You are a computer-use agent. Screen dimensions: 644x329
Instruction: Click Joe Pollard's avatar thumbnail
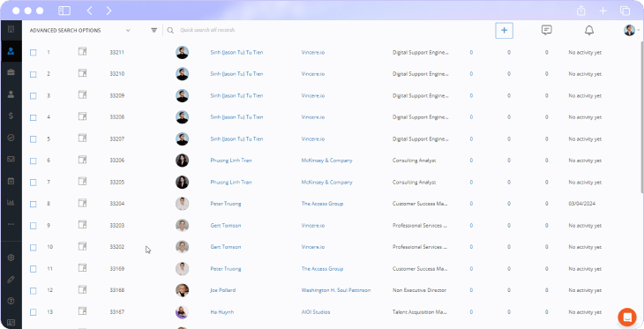182,290
